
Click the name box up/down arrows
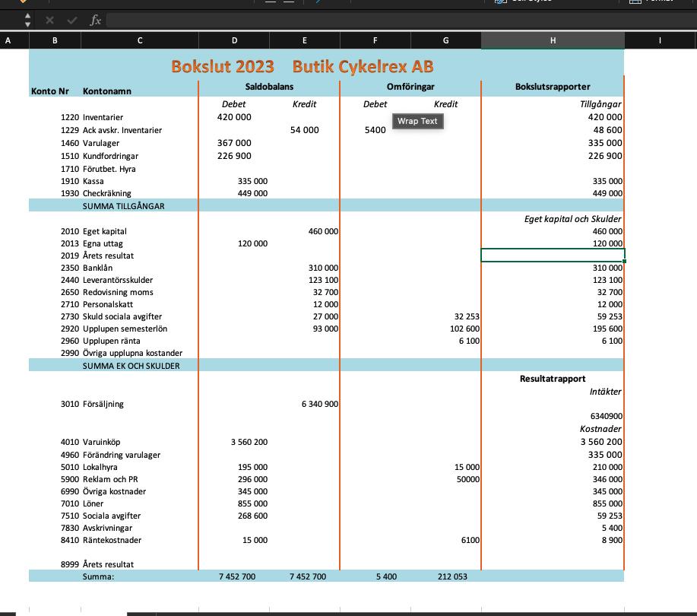[x=28, y=21]
